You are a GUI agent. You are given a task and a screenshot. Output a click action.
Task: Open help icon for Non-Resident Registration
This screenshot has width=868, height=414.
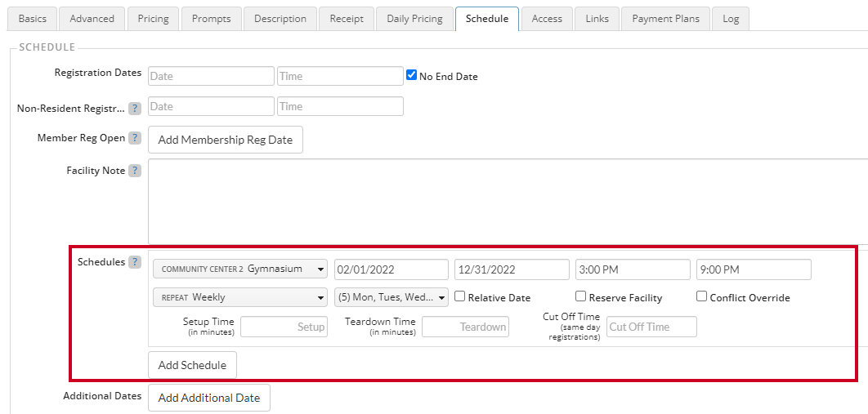click(x=135, y=109)
